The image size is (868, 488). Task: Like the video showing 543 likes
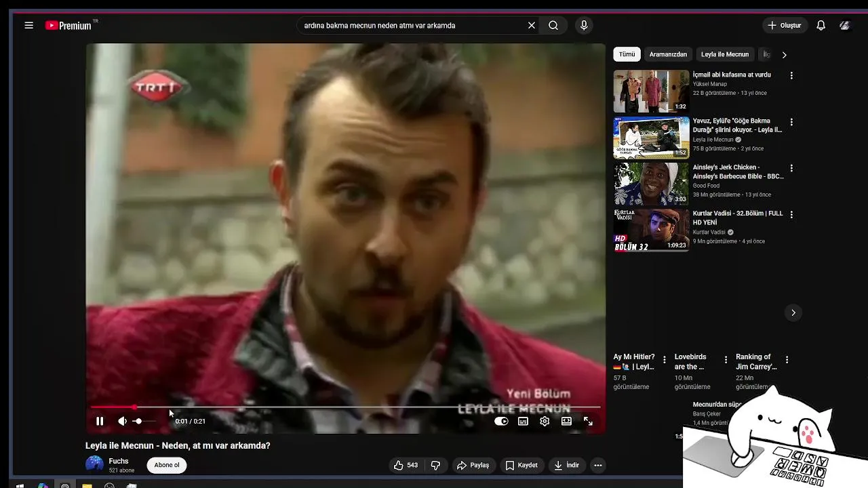[x=406, y=465]
